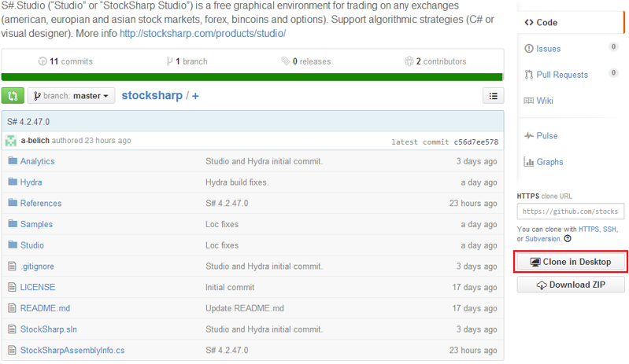The width and height of the screenshot is (629, 364).
Task: Open the Pull Requests tab
Action: (x=561, y=75)
